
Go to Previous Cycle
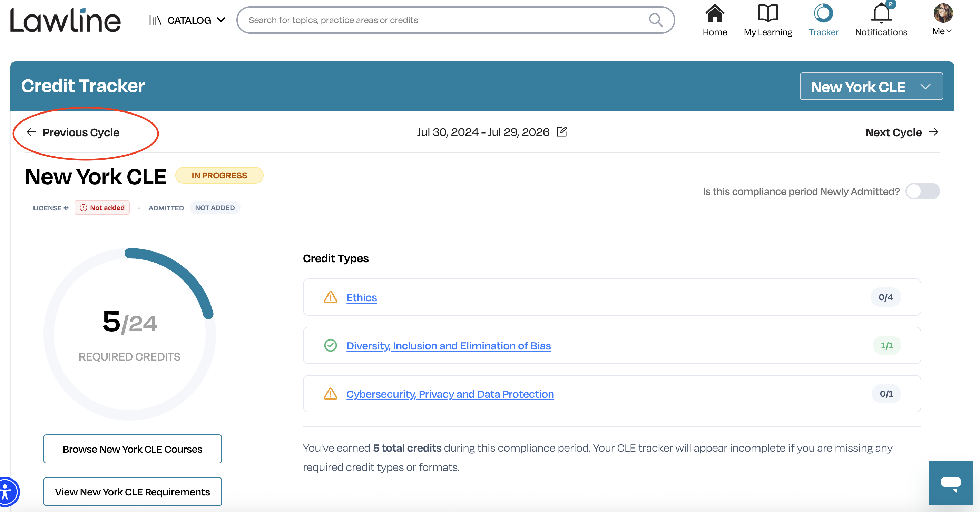[x=73, y=132]
